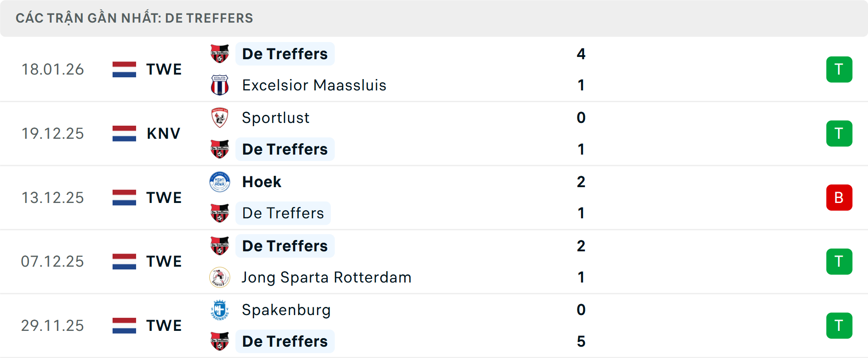Viewport: 868px width, 358px height.
Task: Open the Excelsior Maassluis team link
Action: click(x=314, y=85)
